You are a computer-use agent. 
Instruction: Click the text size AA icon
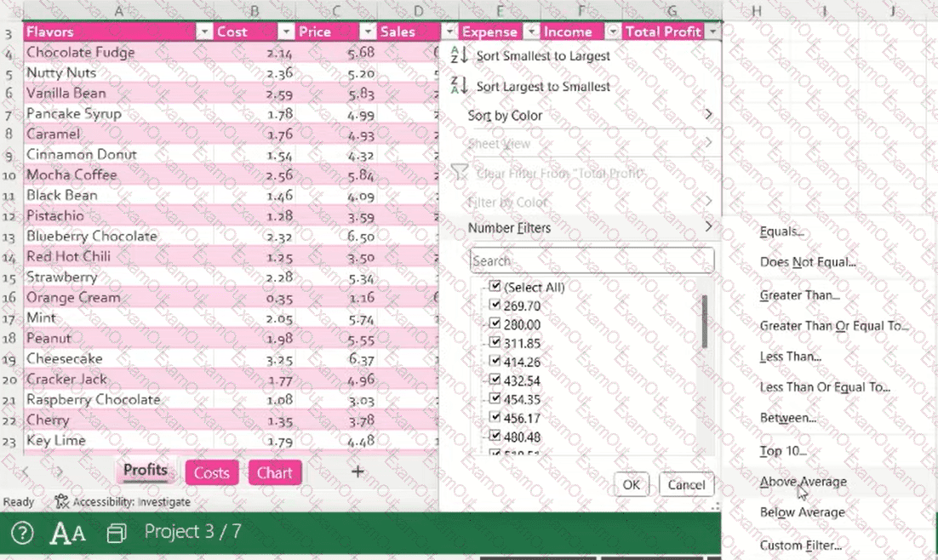click(x=68, y=533)
